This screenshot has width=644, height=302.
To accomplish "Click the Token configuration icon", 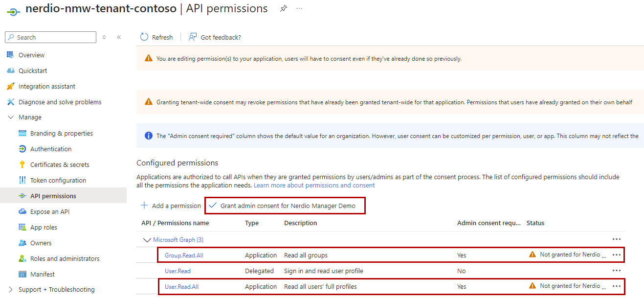I will (22, 180).
